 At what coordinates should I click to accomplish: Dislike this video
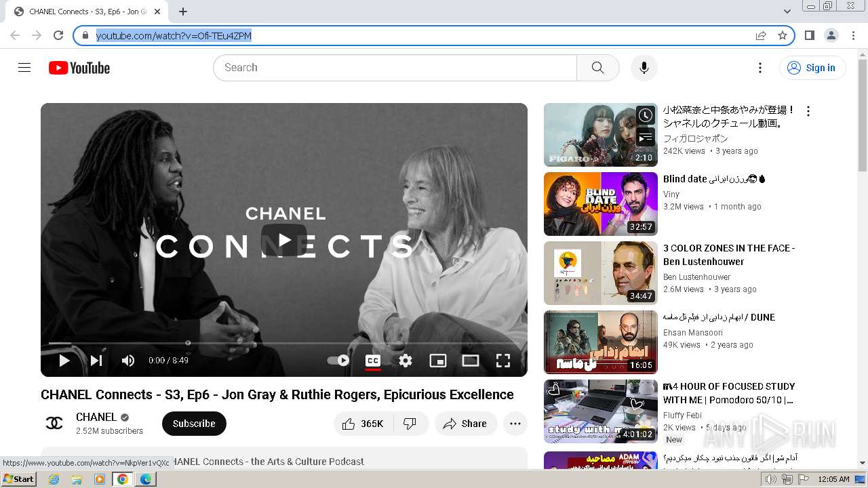click(x=410, y=424)
